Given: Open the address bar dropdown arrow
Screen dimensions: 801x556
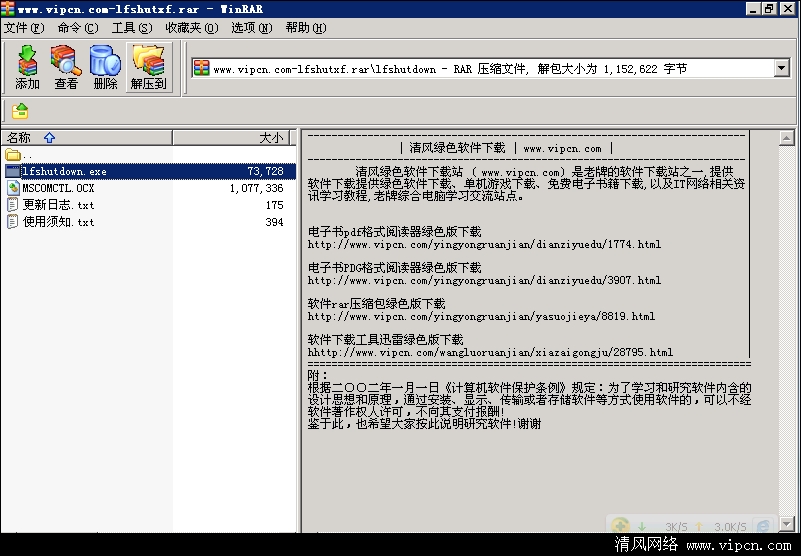Looking at the screenshot, I should (782, 68).
